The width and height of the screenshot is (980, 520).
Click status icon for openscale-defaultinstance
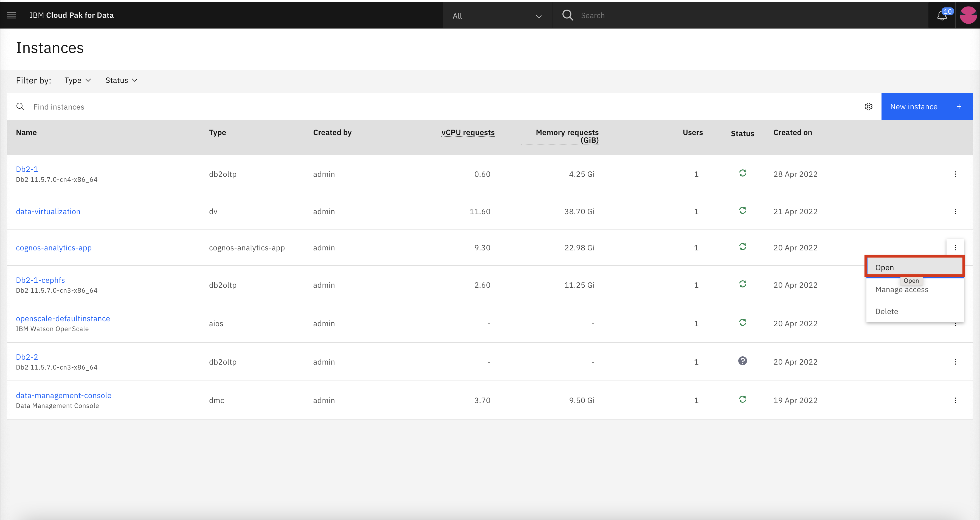[x=742, y=322]
